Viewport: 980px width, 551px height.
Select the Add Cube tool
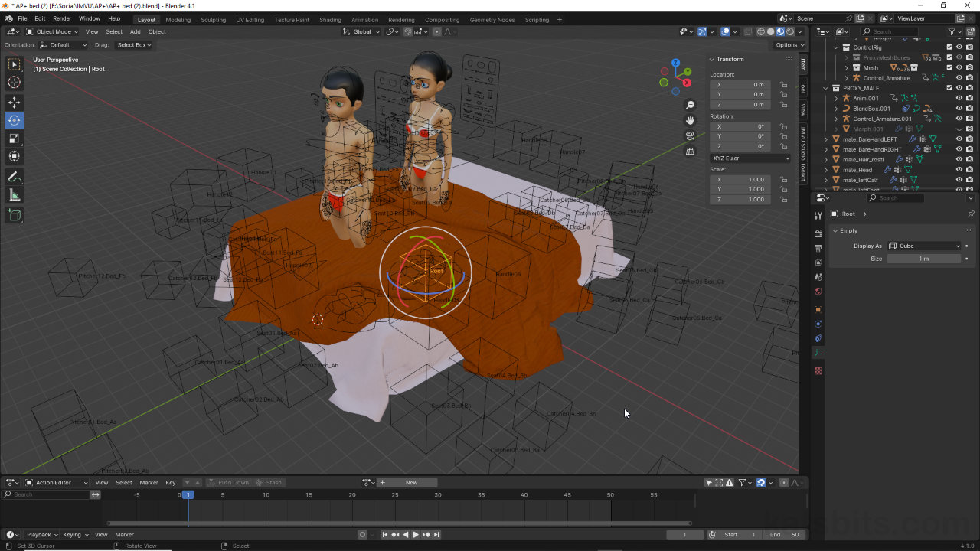14,216
